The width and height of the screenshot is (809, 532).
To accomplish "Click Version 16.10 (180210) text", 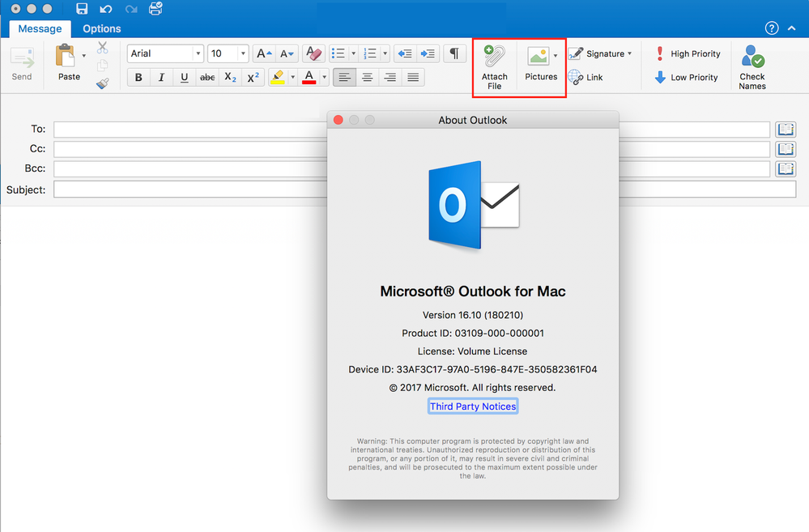I will click(473, 315).
